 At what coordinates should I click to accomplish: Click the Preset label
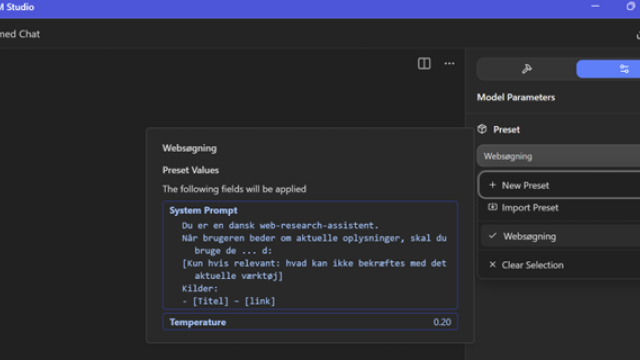pos(507,130)
